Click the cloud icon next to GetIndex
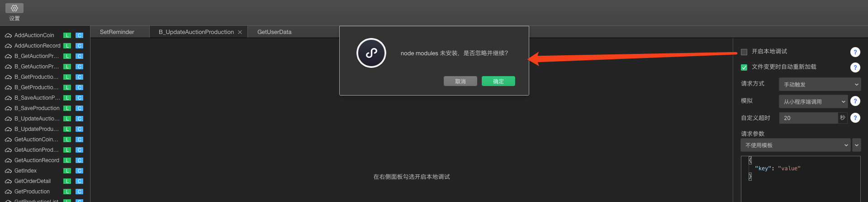868x202 pixels. pyautogui.click(x=8, y=171)
